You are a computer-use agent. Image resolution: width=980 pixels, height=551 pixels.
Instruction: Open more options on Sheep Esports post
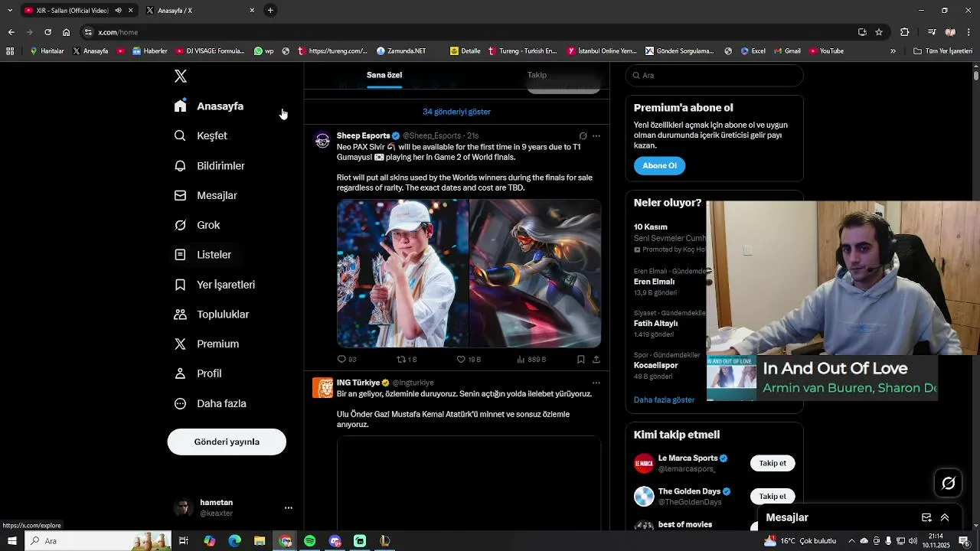(x=596, y=136)
